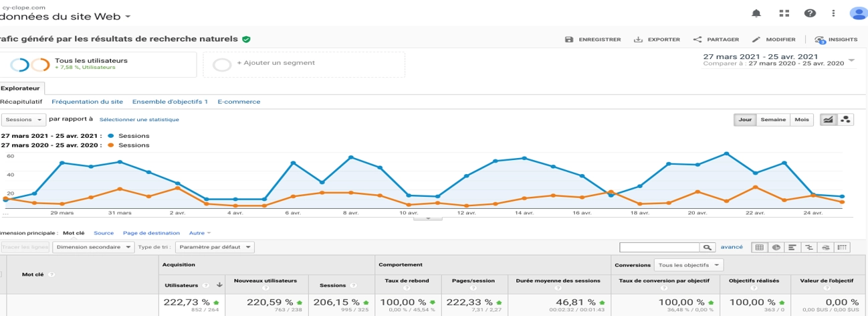This screenshot has width=868, height=316.
Task: Switch to Fréquentation du site tab
Action: (87, 102)
